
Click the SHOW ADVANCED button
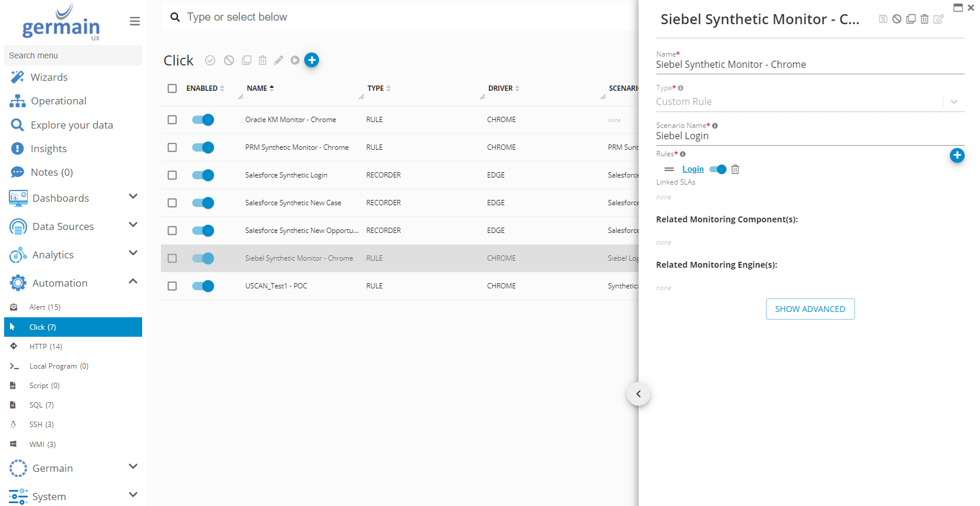pyautogui.click(x=810, y=309)
